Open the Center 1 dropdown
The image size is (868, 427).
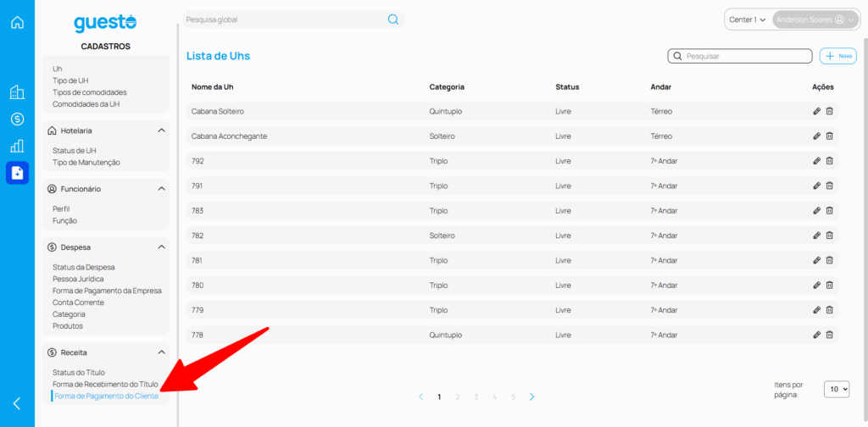click(747, 19)
